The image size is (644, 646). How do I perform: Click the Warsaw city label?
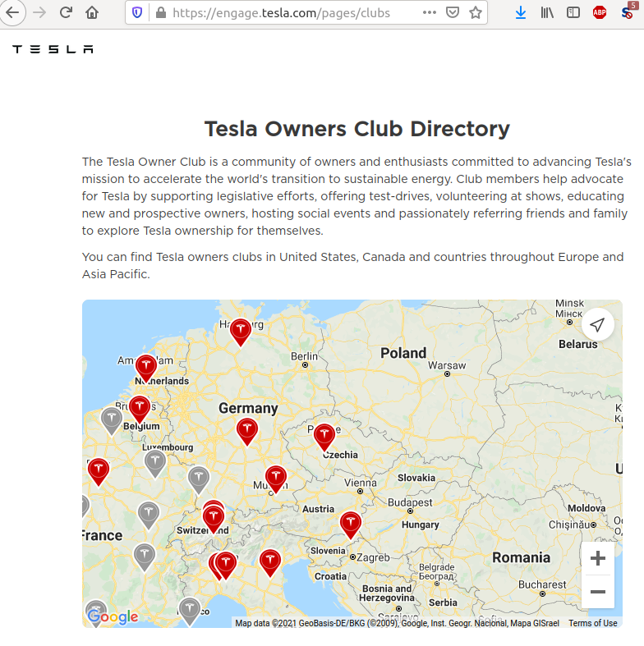447,365
